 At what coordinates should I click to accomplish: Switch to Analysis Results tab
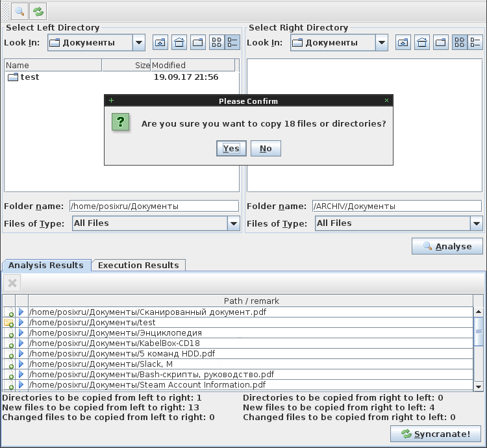pyautogui.click(x=46, y=265)
